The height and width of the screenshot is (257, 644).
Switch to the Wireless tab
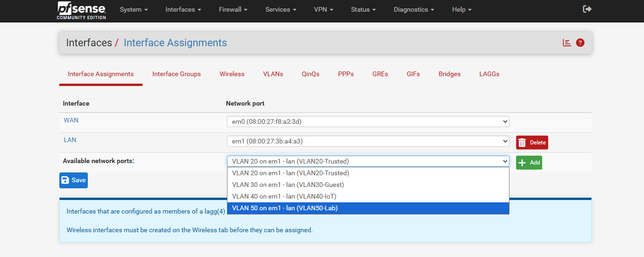232,74
